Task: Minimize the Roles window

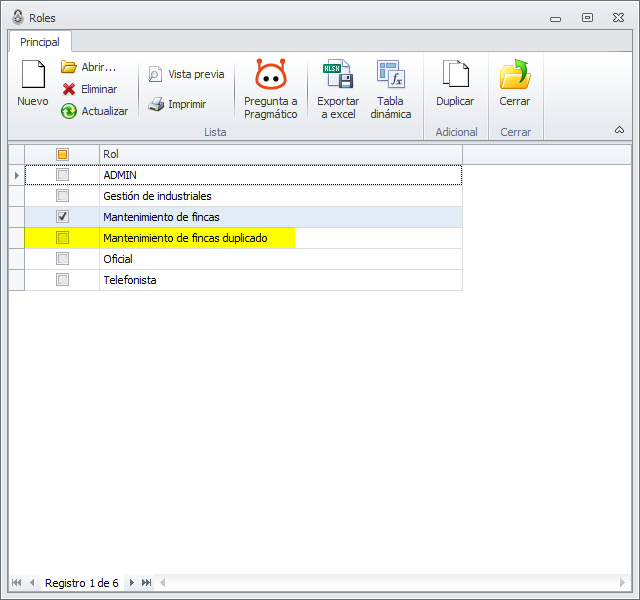Action: (556, 18)
